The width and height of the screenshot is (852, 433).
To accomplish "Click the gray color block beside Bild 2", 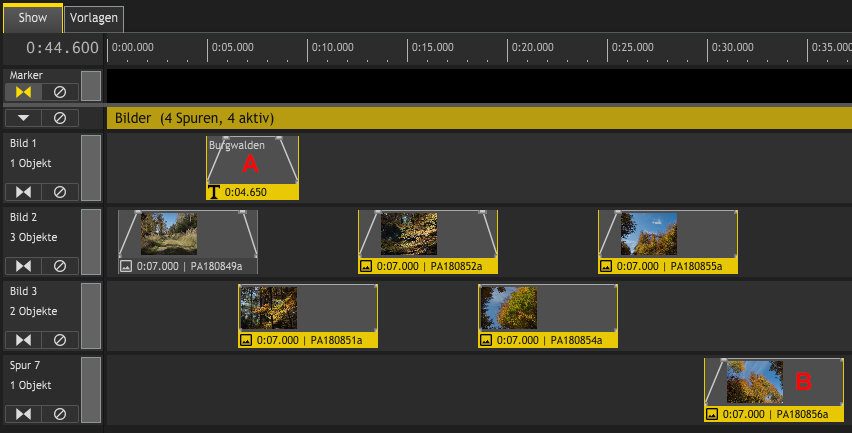I will [x=91, y=241].
